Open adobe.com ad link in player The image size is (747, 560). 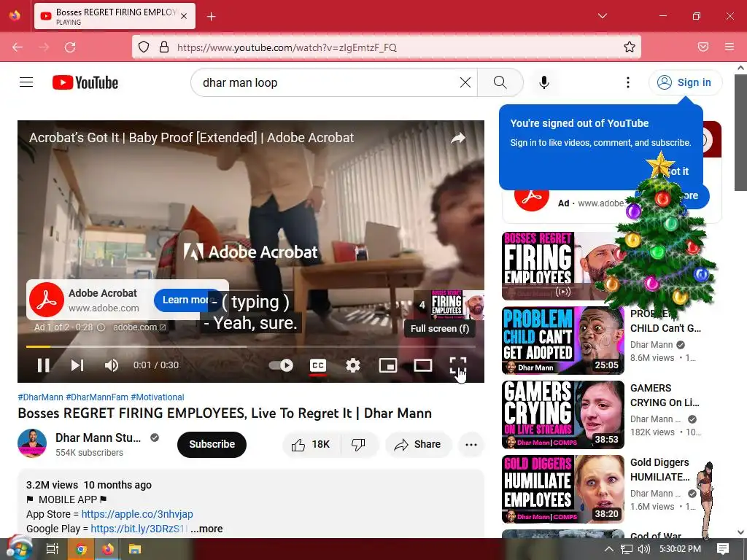pos(139,327)
